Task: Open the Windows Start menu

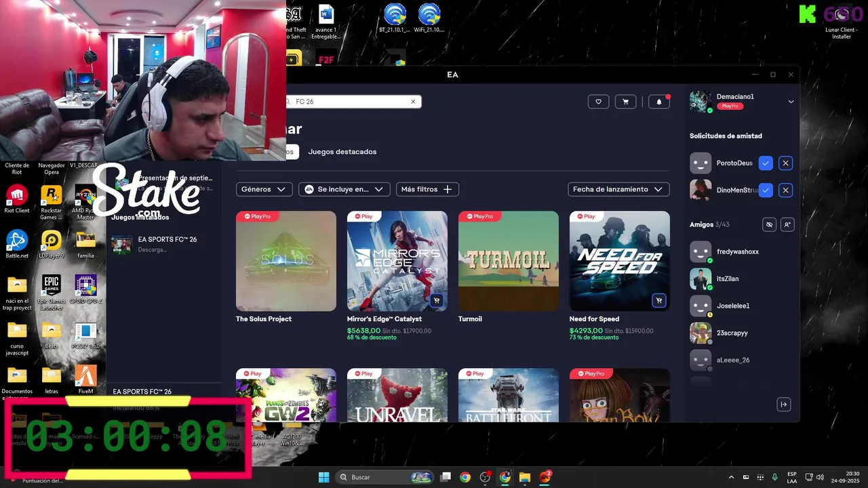Action: tap(323, 477)
